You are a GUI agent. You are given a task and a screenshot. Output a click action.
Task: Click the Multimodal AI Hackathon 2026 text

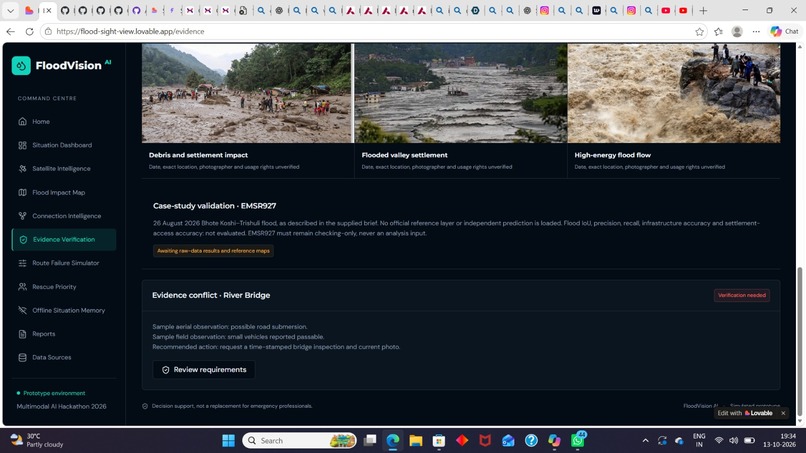pyautogui.click(x=61, y=407)
